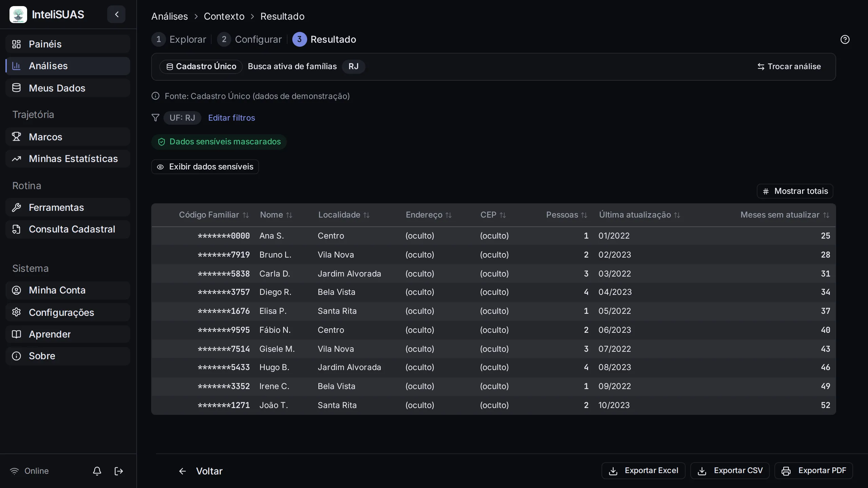Click Contexto in the breadcrumb

[x=224, y=16]
